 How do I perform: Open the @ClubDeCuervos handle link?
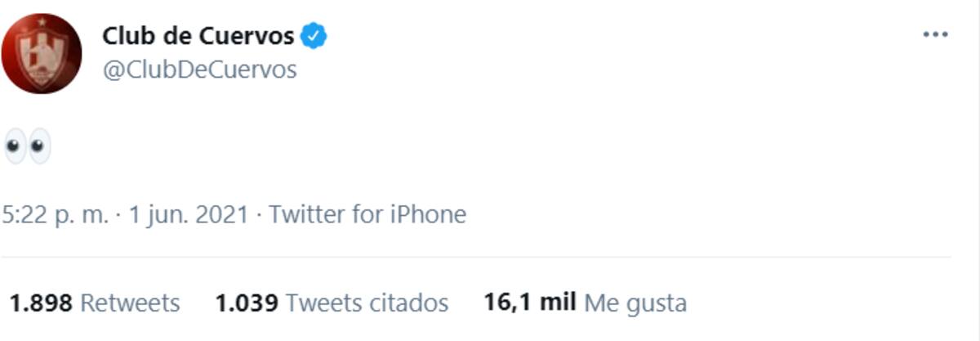[199, 70]
